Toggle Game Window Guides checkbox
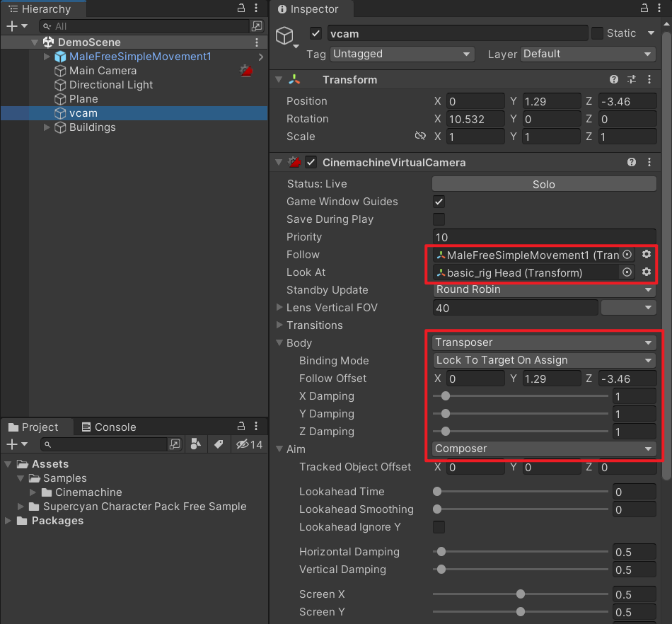 [x=439, y=202]
